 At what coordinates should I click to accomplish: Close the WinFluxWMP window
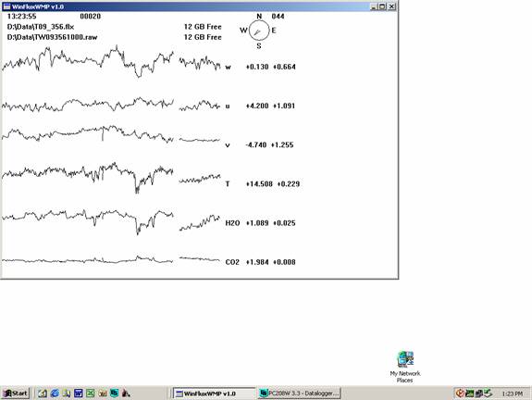coord(392,6)
